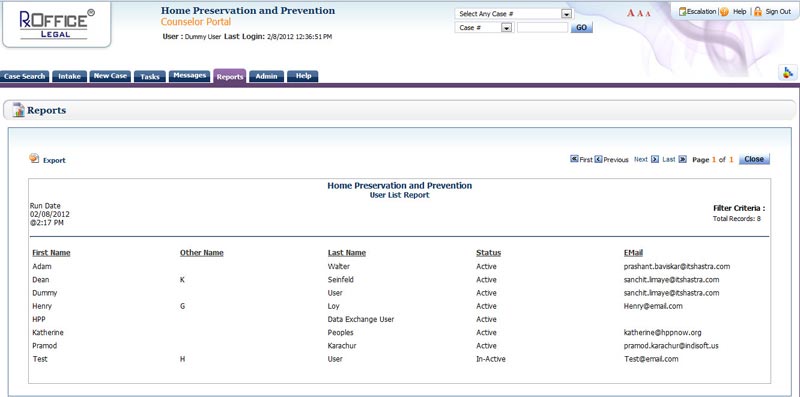800x397 pixels.
Task: Select the medium font size A
Action: click(x=640, y=14)
